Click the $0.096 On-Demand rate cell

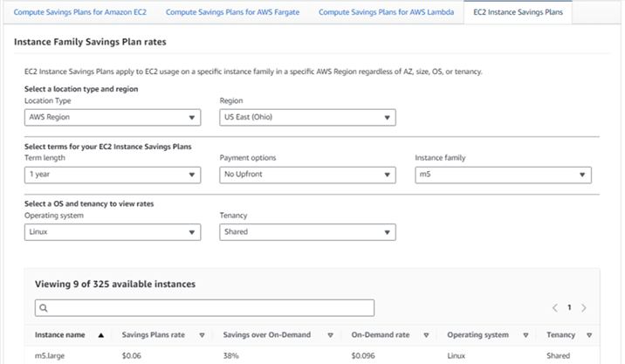pos(363,355)
